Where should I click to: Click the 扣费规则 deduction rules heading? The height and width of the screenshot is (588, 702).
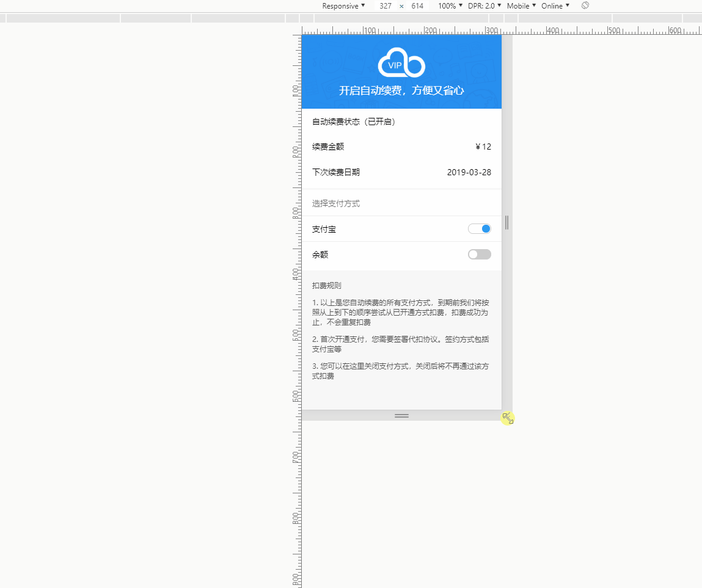coord(326,285)
